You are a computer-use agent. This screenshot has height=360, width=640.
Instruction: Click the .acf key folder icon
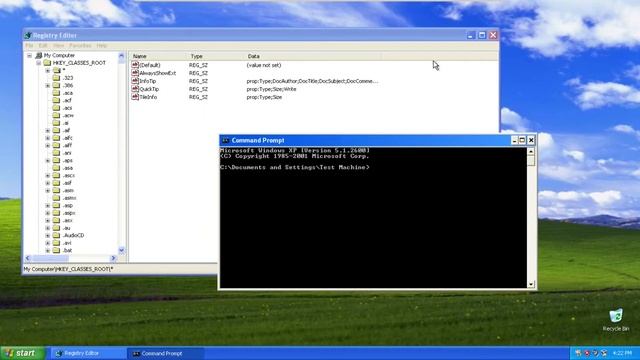point(56,100)
